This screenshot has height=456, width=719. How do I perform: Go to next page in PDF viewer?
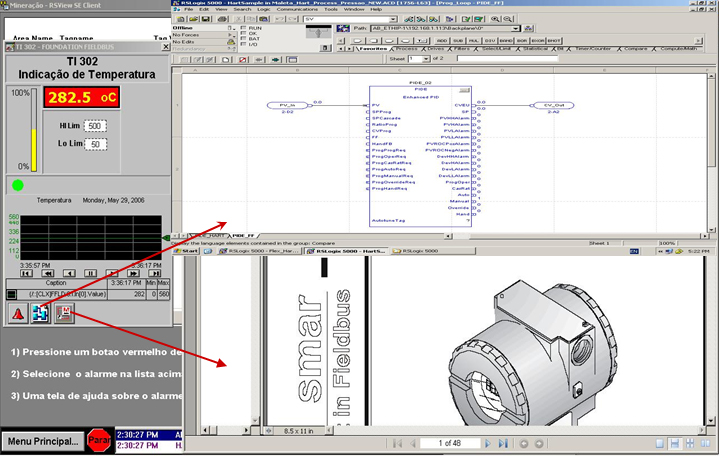click(488, 443)
